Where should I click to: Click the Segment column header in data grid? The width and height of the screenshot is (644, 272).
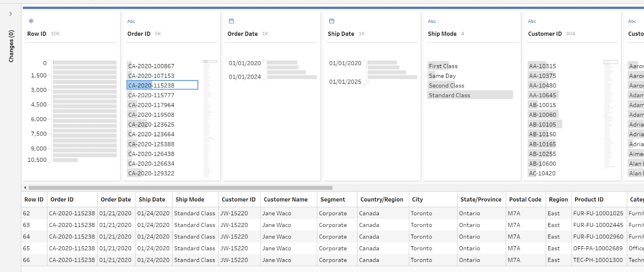(337, 199)
